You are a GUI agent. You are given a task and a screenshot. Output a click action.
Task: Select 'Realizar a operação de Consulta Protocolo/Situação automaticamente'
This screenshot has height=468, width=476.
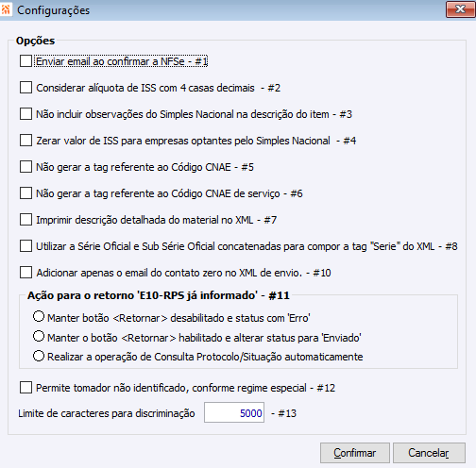(39, 357)
